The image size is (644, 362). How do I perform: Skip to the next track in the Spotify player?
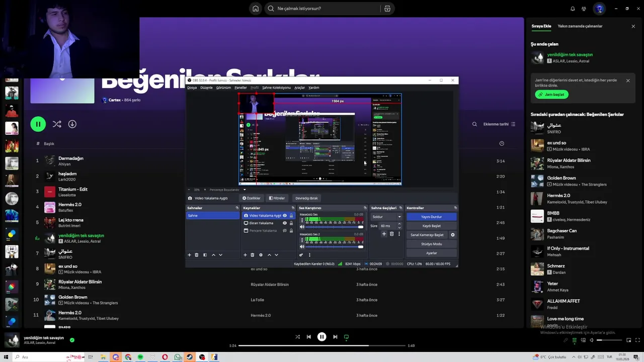click(335, 337)
